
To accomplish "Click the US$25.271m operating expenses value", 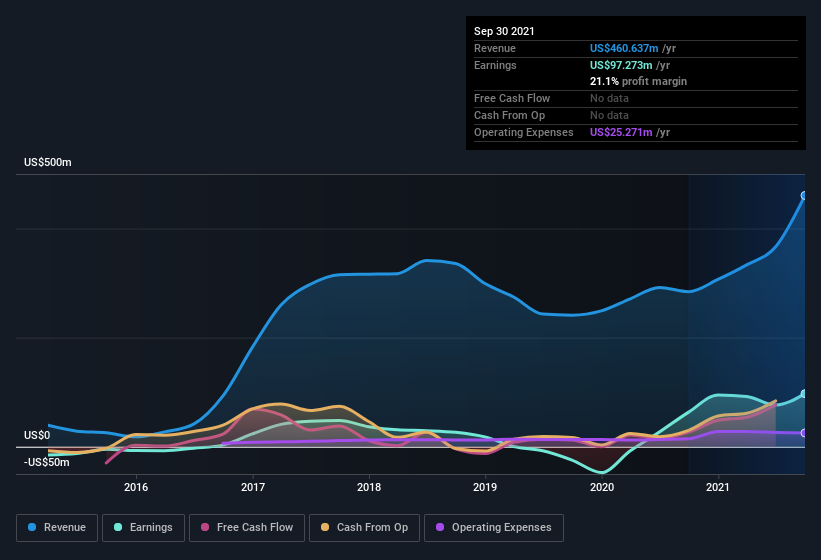I will pos(621,132).
